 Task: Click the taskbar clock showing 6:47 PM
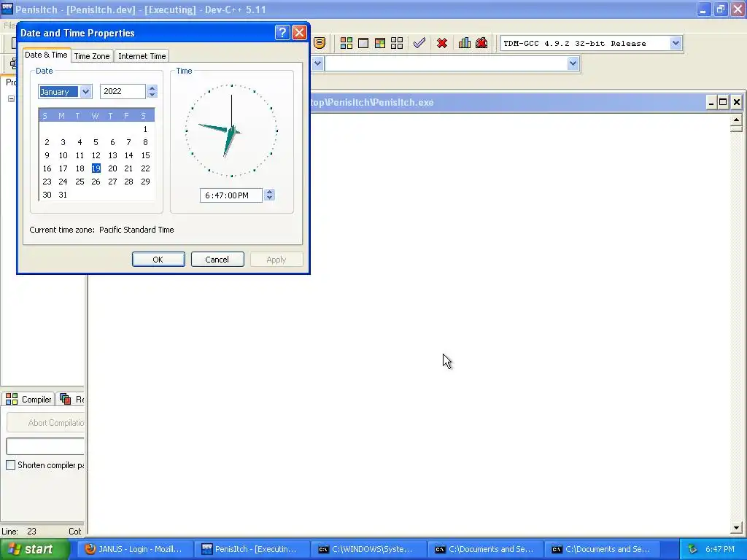[720, 549]
